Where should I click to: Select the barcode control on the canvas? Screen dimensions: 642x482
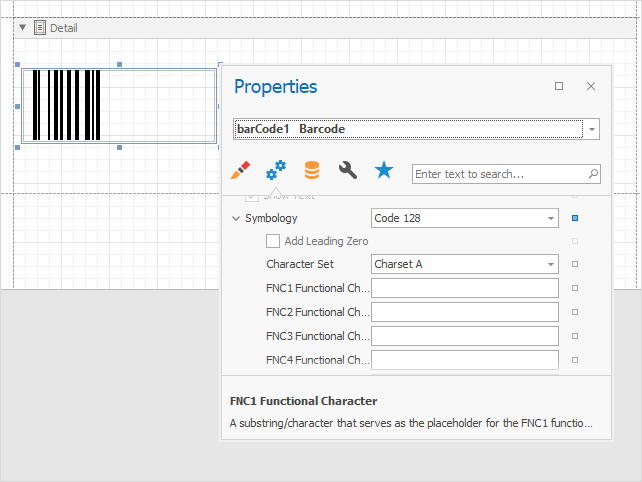(x=118, y=105)
